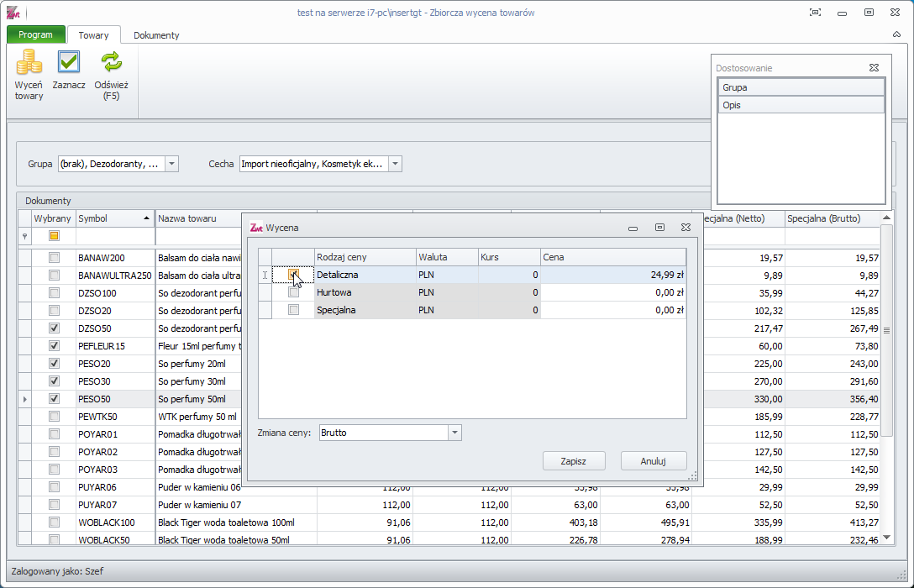The width and height of the screenshot is (914, 588).
Task: Close the Dostosowanie panel
Action: click(874, 67)
